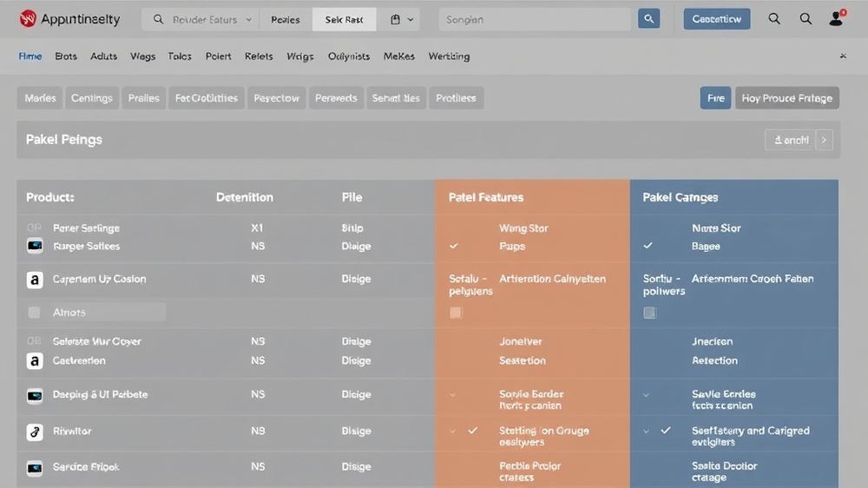Click the Sarcice Fripok product icon
868x488 pixels.
[35, 468]
